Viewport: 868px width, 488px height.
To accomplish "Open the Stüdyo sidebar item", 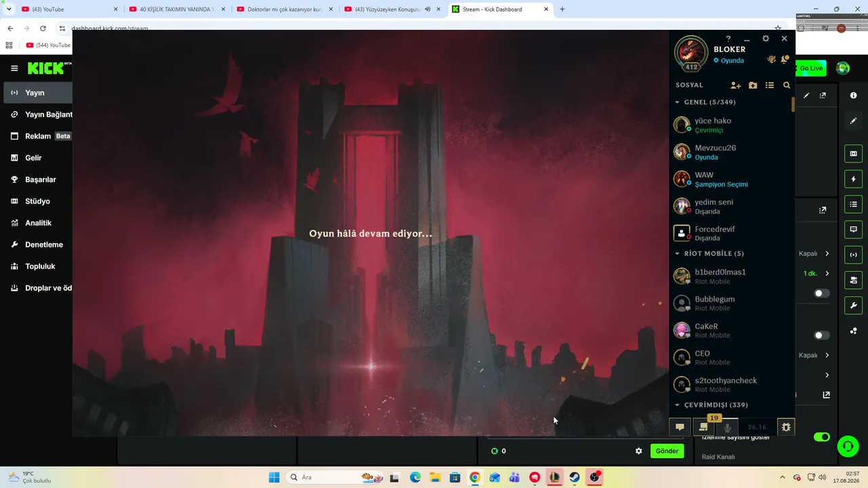I will click(x=38, y=201).
